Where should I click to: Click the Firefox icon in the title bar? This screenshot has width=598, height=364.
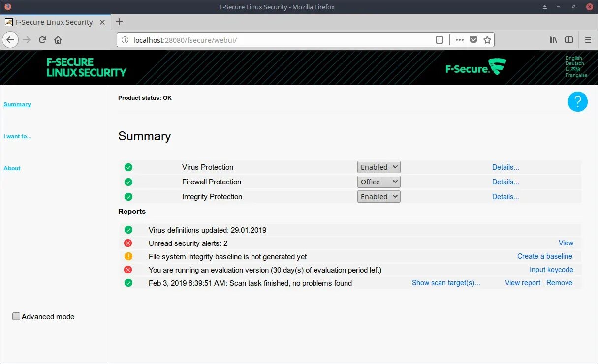pyautogui.click(x=7, y=7)
